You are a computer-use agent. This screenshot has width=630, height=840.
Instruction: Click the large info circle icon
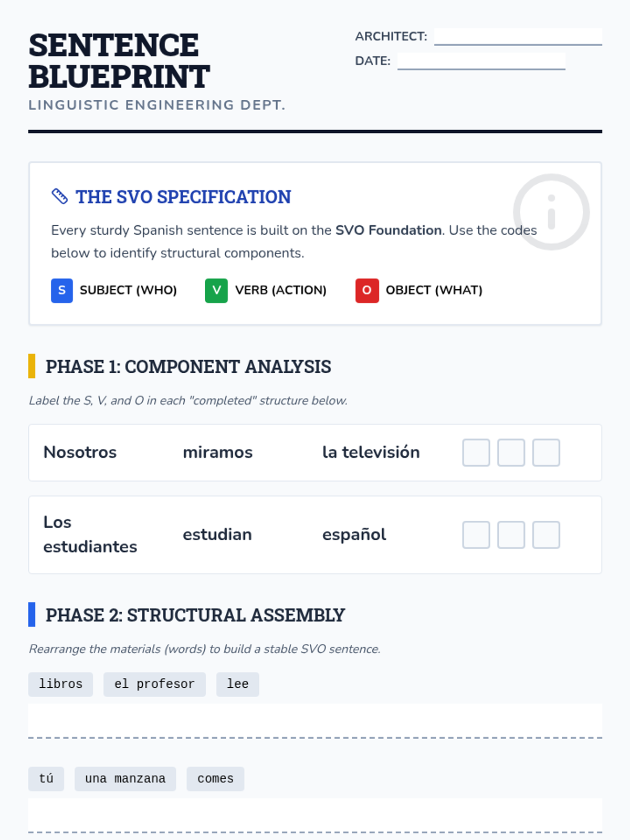click(551, 212)
